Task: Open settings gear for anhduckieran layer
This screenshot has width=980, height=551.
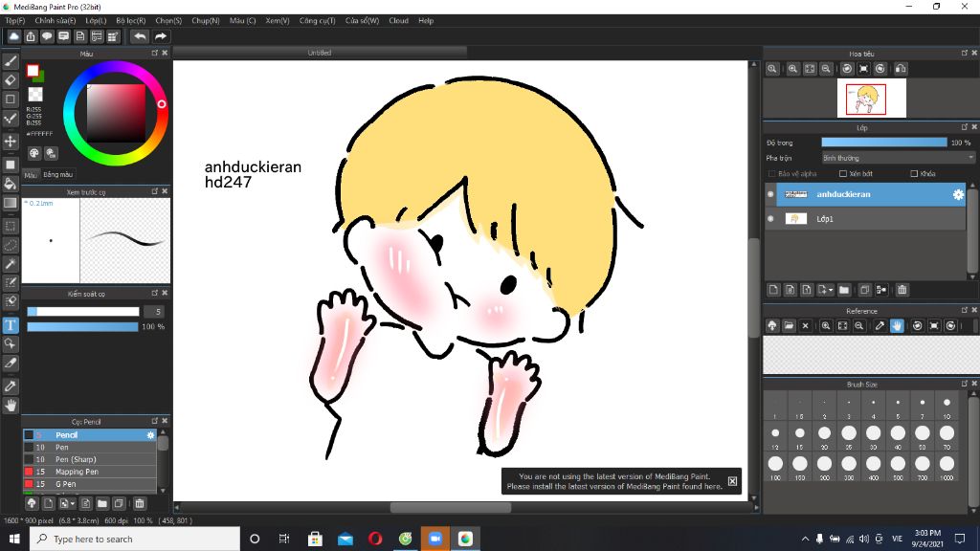Action: [x=958, y=194]
